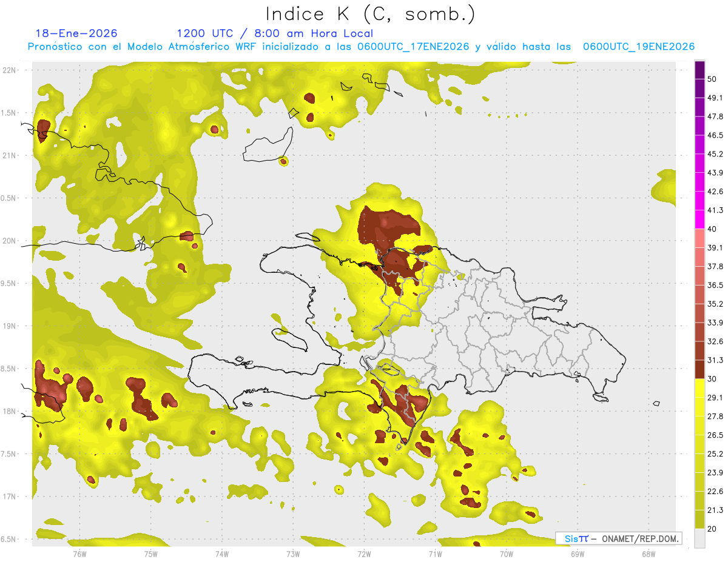Viewport: 728px width, 562px height.
Task: Click the "37.8" color scale value
Action: coord(715,267)
